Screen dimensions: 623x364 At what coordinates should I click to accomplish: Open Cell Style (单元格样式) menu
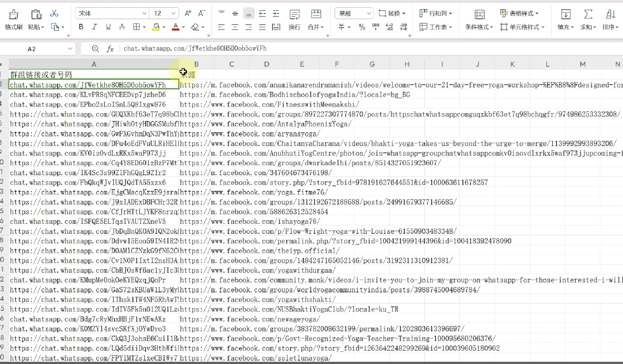tap(522, 27)
